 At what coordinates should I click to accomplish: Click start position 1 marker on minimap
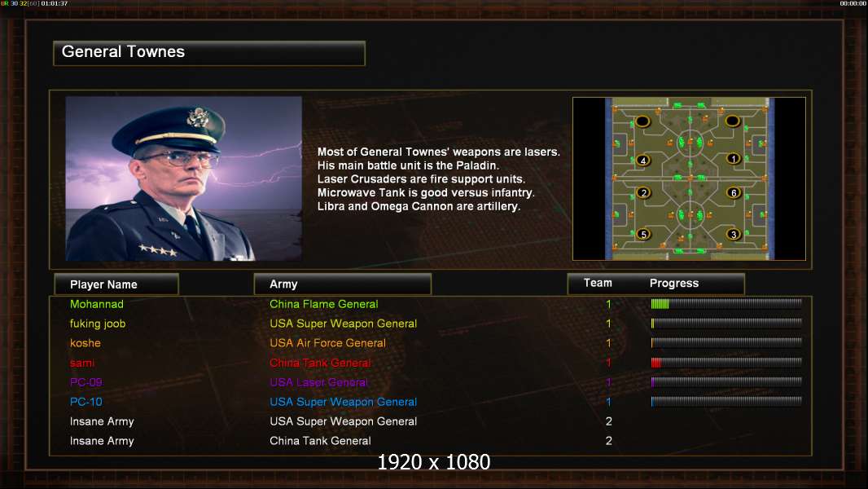point(734,159)
